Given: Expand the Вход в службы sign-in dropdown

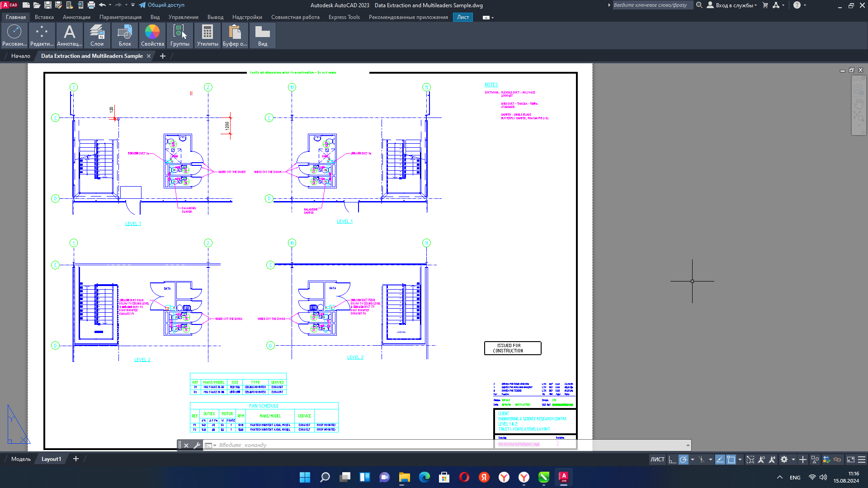Looking at the screenshot, I should pos(755,5).
